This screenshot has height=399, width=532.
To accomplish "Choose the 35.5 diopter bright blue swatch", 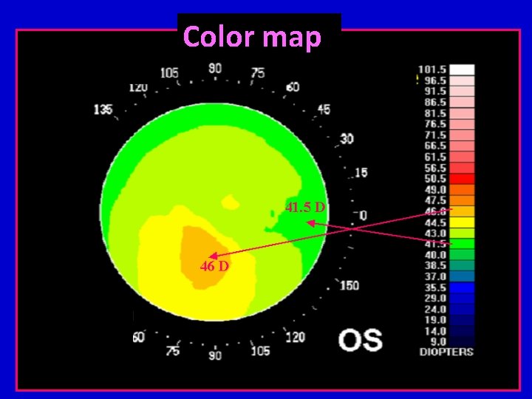I will click(x=462, y=287).
